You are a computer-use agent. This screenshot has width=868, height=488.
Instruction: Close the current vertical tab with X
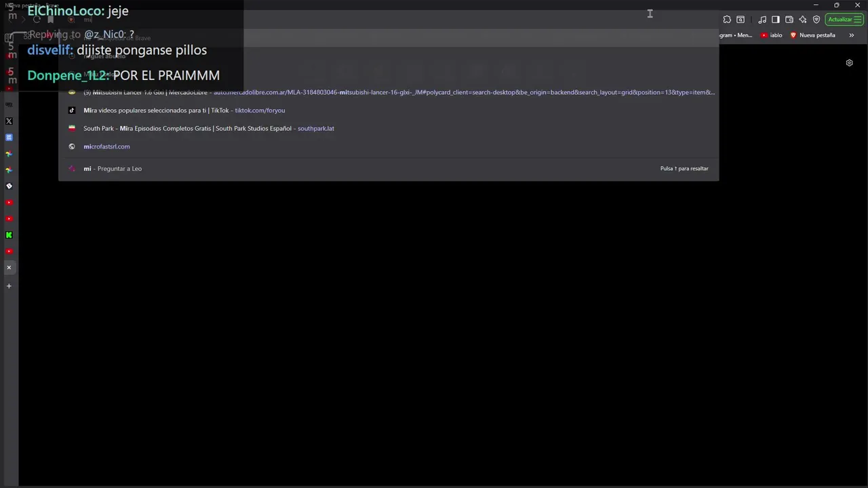(9, 268)
